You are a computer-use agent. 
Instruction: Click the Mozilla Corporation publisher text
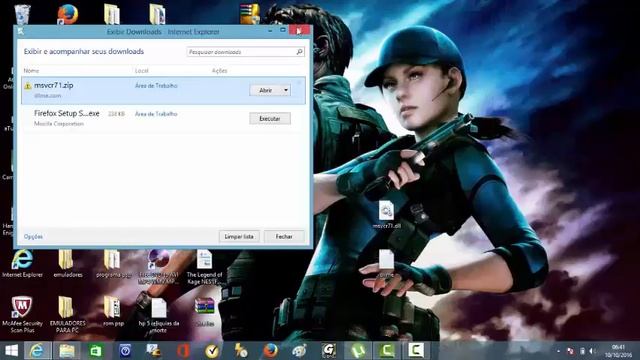pyautogui.click(x=59, y=124)
